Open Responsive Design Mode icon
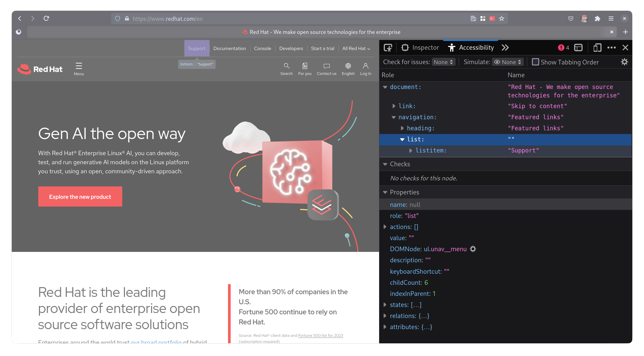This screenshot has height=356, width=644. (x=597, y=47)
